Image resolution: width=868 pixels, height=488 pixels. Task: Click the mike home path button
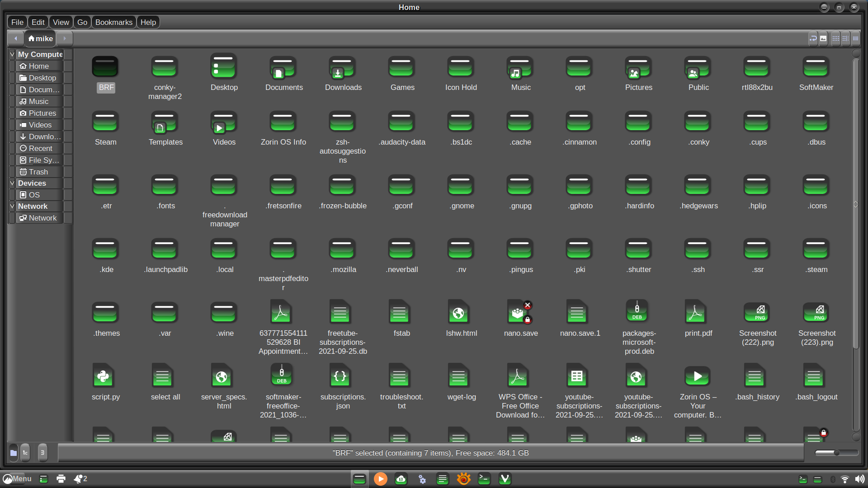tap(40, 38)
